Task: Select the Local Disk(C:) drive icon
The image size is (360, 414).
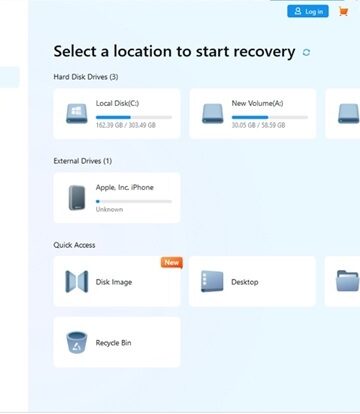Action: pos(77,113)
